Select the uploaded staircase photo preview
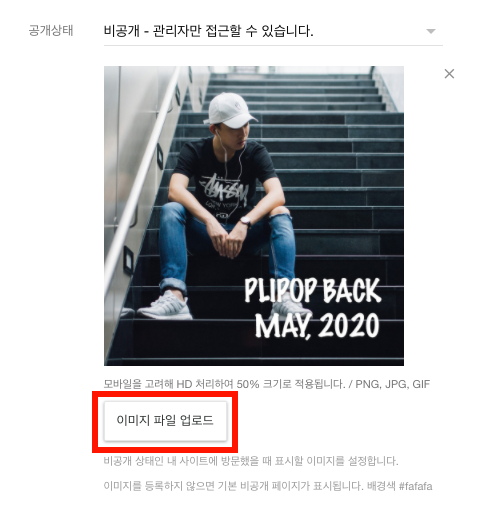This screenshot has width=480, height=520. (254, 216)
